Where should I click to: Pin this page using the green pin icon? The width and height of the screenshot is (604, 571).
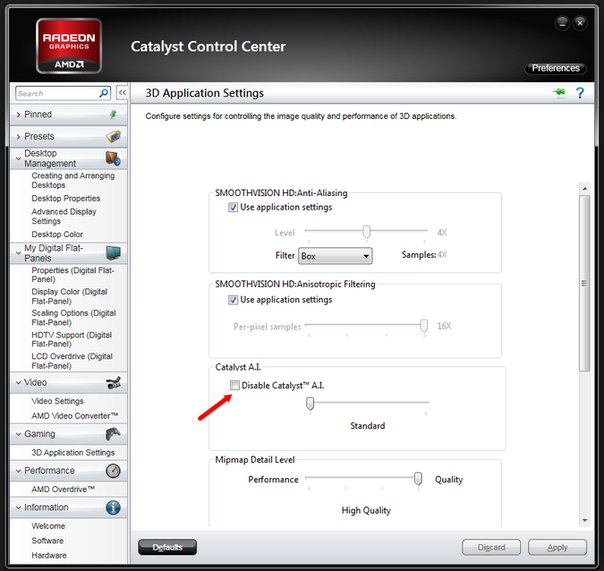pyautogui.click(x=560, y=92)
